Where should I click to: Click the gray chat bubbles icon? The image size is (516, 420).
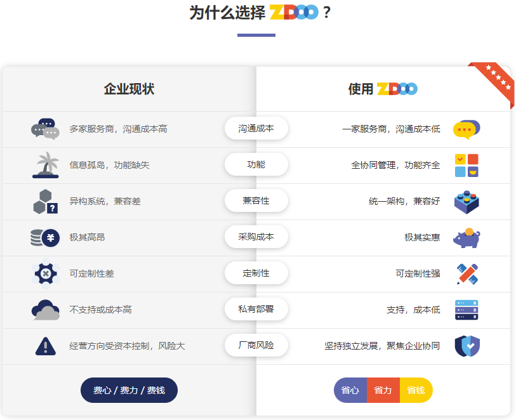(45, 129)
